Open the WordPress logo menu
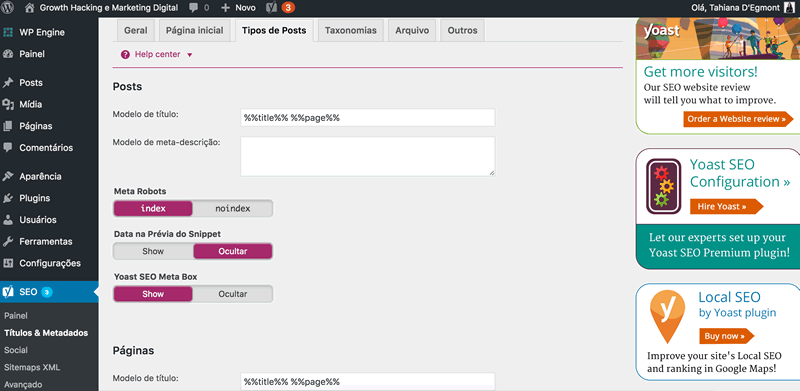 pos(8,8)
